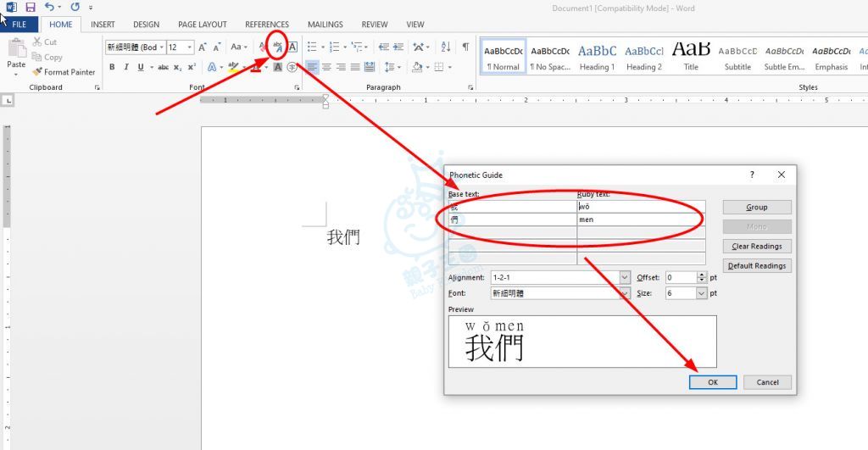The image size is (868, 450).
Task: Click the Save icon in quick access toolbar
Action: coord(31,8)
